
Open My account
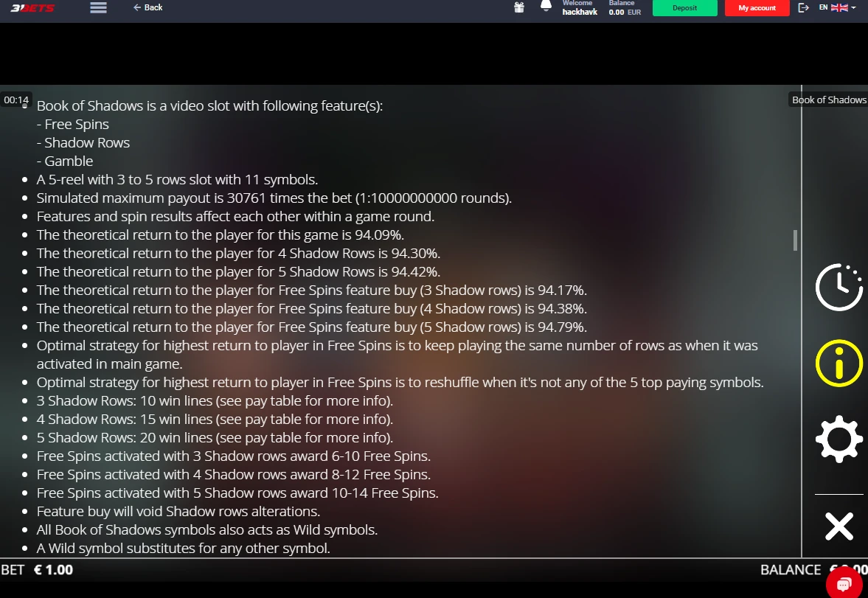pos(757,8)
